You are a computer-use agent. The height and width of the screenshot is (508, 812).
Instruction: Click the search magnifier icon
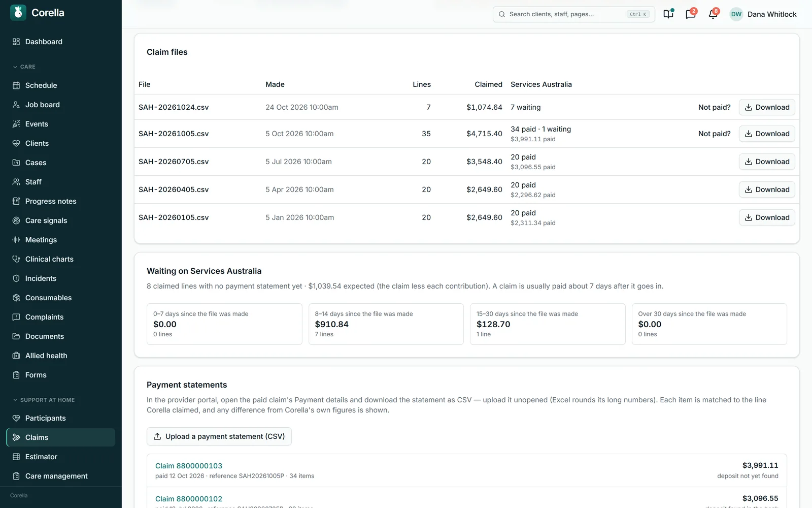tap(502, 14)
